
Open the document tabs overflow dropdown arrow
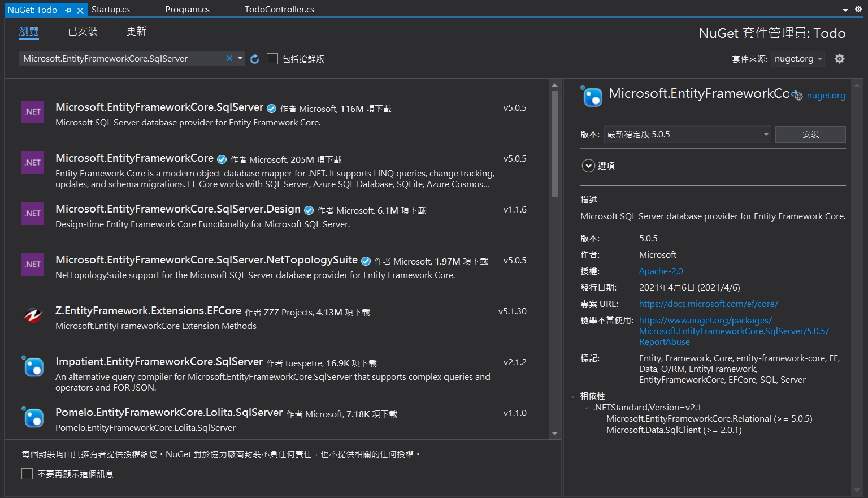(845, 10)
